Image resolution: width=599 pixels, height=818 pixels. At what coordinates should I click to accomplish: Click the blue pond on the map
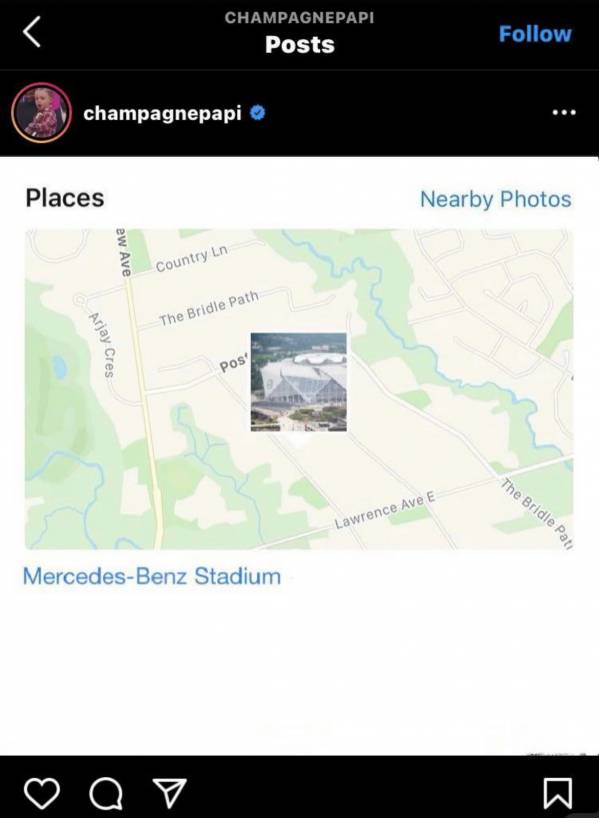pyautogui.click(x=59, y=367)
